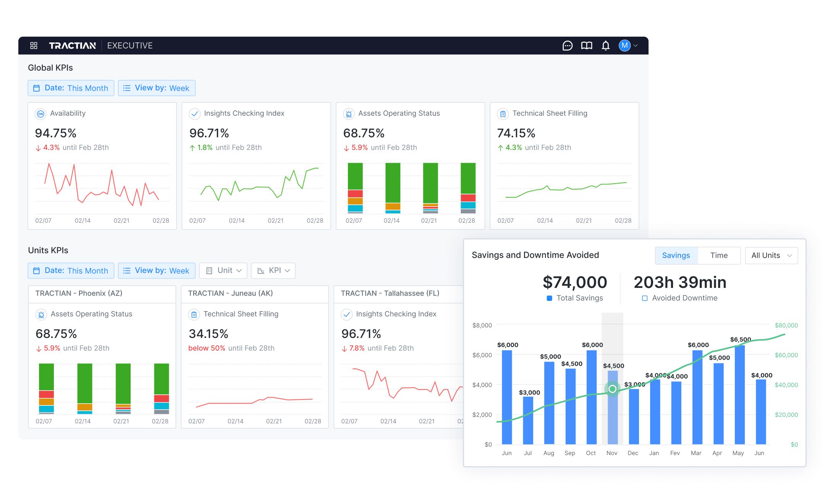The width and height of the screenshot is (825, 504).
Task: Switch chart view to Time
Action: pos(719,255)
